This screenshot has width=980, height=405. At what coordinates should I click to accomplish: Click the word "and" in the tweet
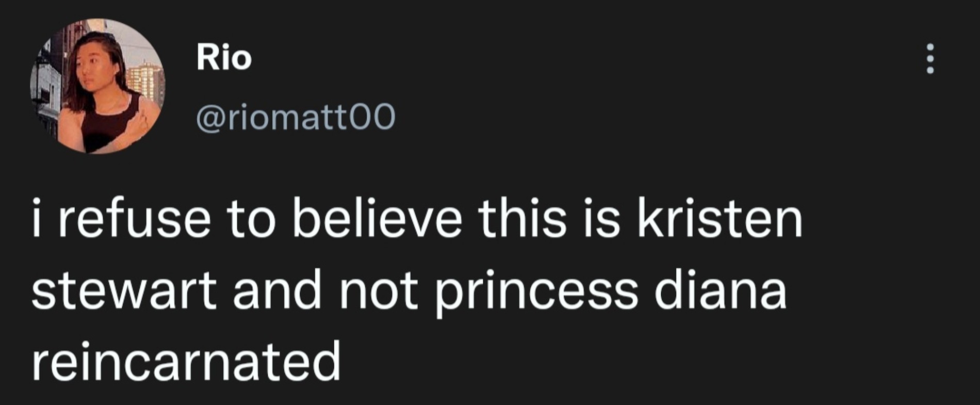pos(277,290)
